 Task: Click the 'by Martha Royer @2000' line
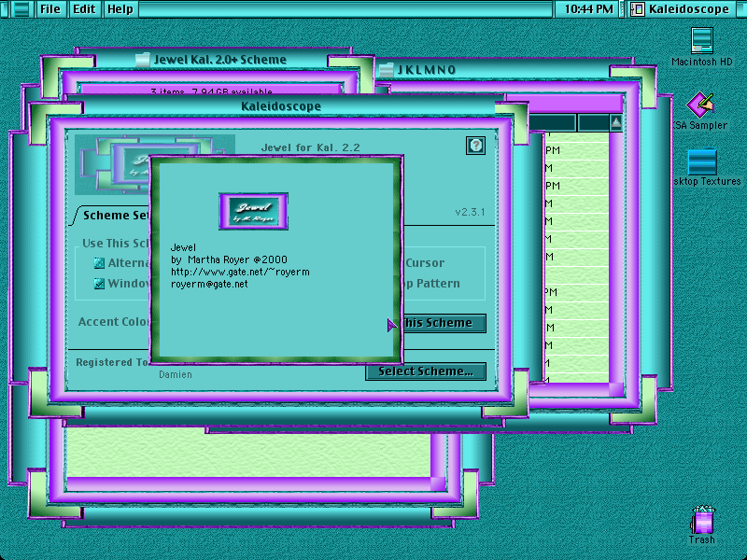coord(229,260)
